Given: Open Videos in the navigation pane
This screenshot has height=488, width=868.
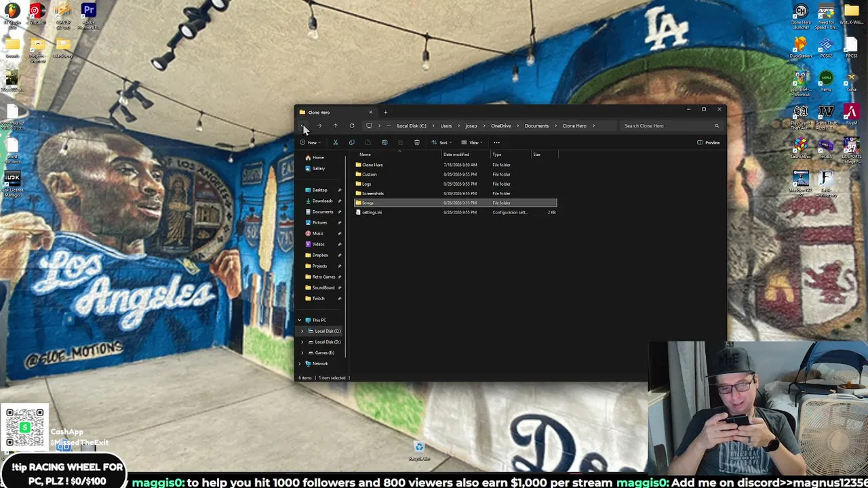Looking at the screenshot, I should [x=318, y=244].
